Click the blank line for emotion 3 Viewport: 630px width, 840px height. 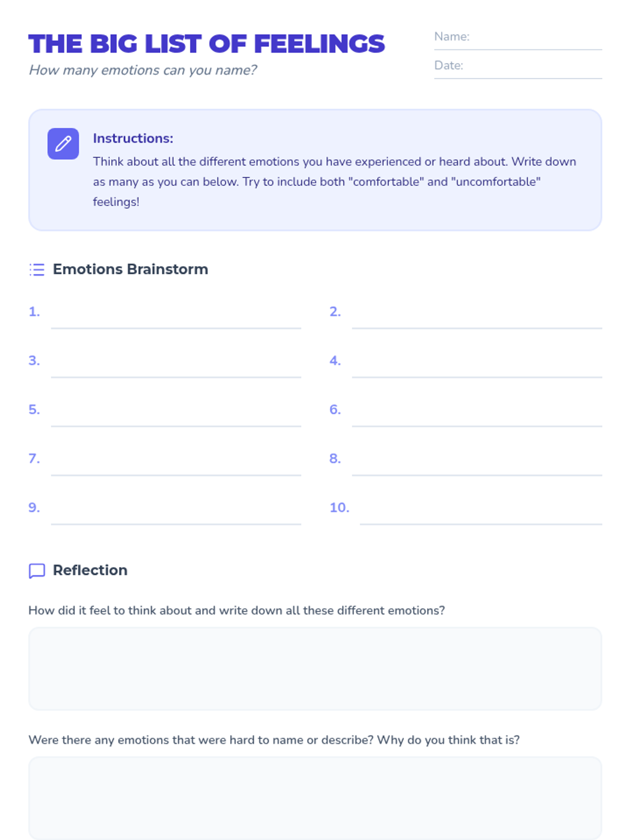(176, 365)
